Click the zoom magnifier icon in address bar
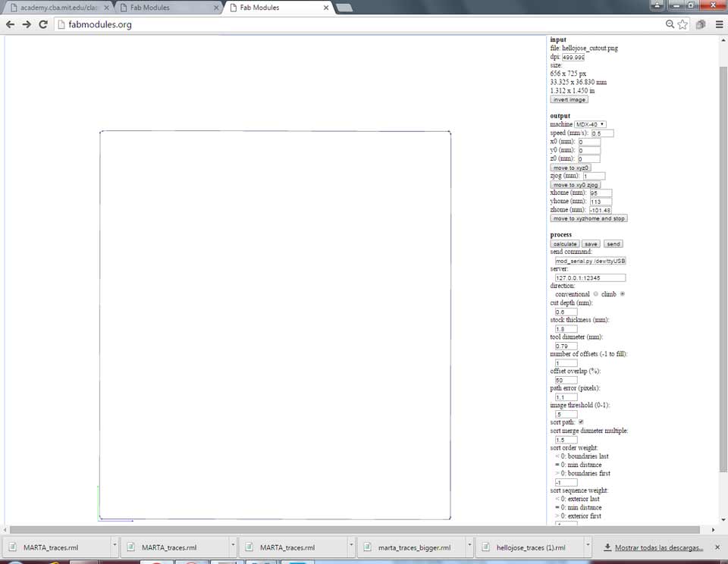This screenshot has width=728, height=564. (670, 24)
